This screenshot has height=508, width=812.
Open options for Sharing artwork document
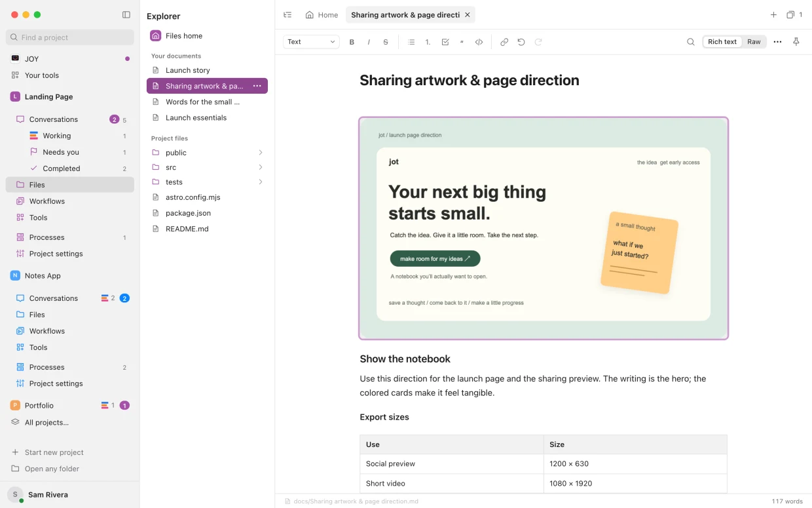pos(257,86)
